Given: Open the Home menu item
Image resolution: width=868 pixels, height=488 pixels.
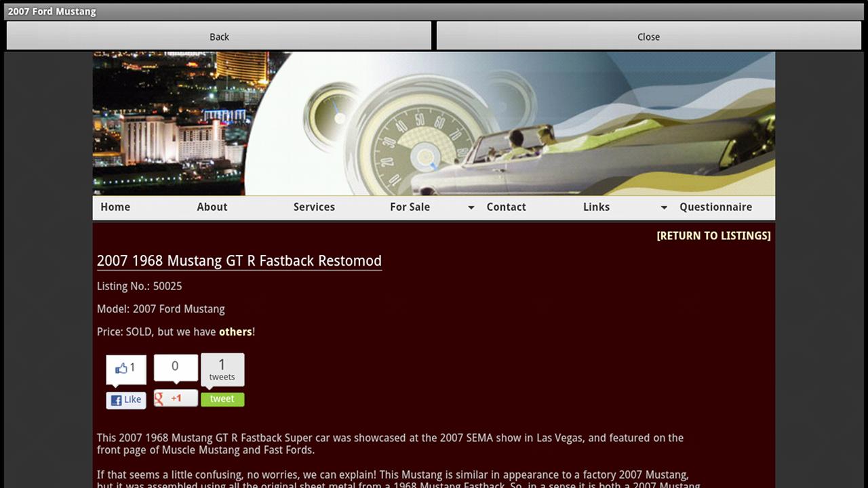Looking at the screenshot, I should pyautogui.click(x=115, y=207).
